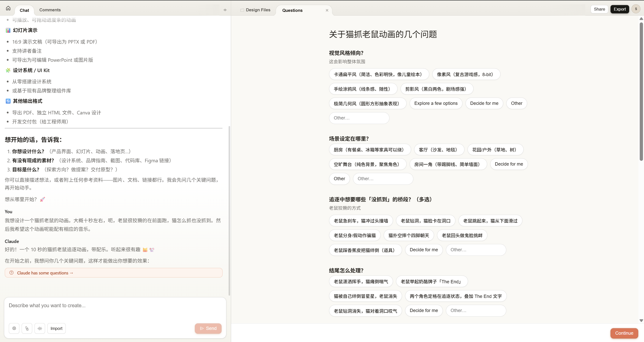This screenshot has height=342, width=644.
Task: Switch to the Chat tab
Action: click(x=24, y=10)
